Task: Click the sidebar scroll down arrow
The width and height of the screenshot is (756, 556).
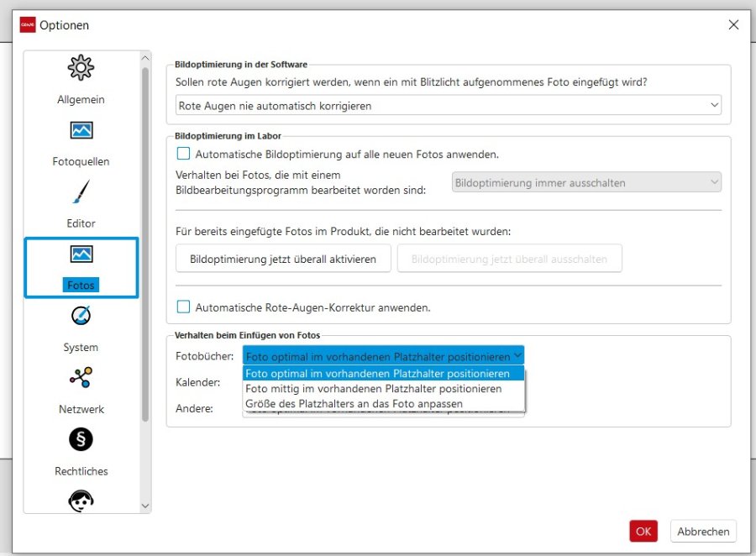Action: (x=144, y=506)
